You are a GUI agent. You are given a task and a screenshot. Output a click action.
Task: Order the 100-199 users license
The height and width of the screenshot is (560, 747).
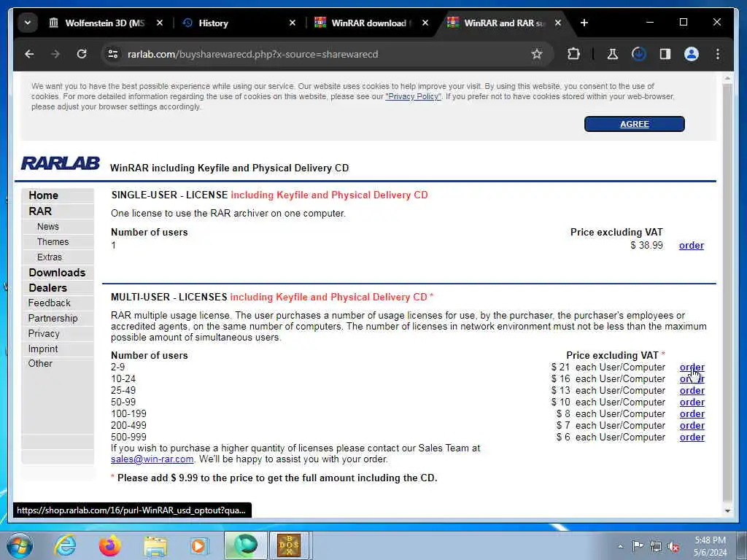[x=692, y=414]
